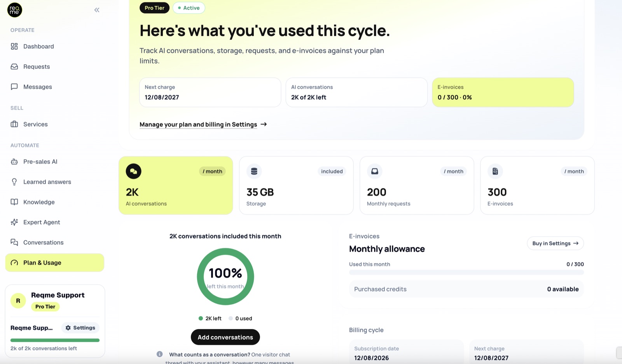622x364 pixels.
Task: Select Plan & Usage menu item
Action: tap(54, 263)
